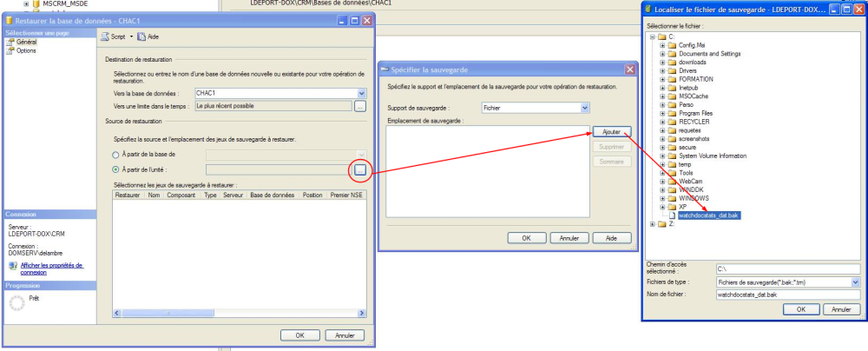
Task: Select the FORMATION folder icon
Action: (672, 79)
